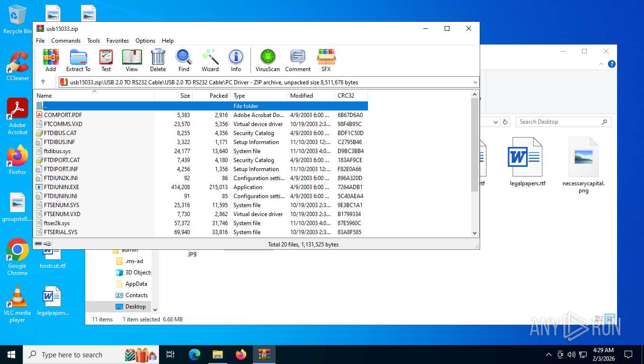Click the WinRAR file list scroll down arrow
Image resolution: width=644 pixels, height=364 pixels.
coord(475,233)
